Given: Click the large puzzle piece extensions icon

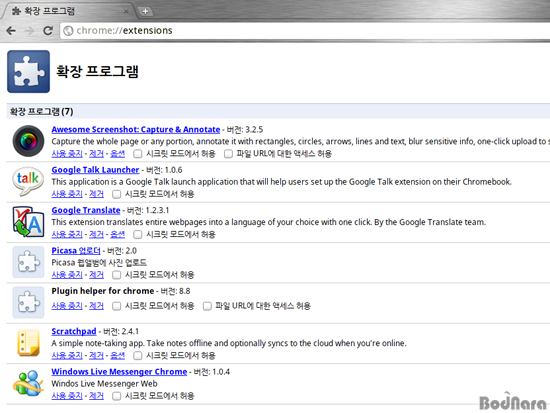Looking at the screenshot, I should tap(28, 72).
